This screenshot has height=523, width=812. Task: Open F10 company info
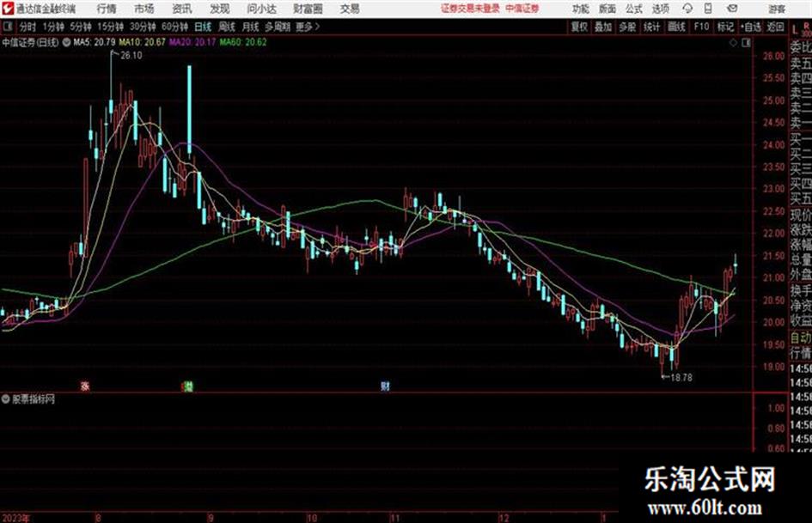click(x=701, y=27)
